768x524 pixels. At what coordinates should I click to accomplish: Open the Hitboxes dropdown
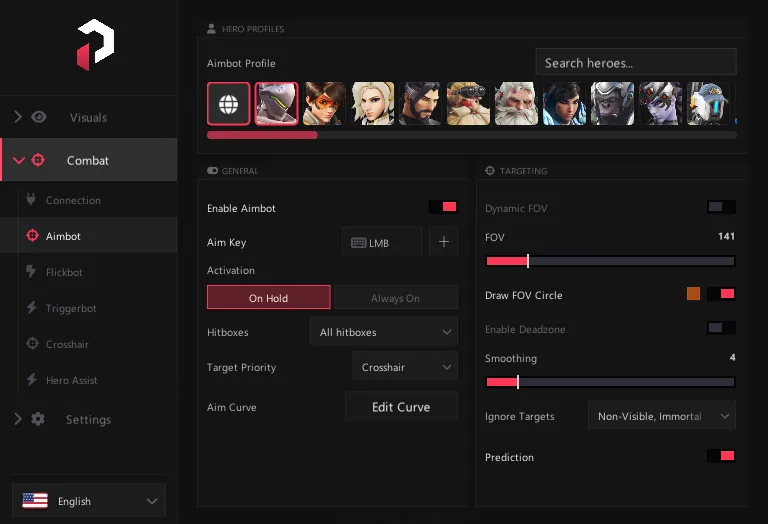[x=384, y=332]
